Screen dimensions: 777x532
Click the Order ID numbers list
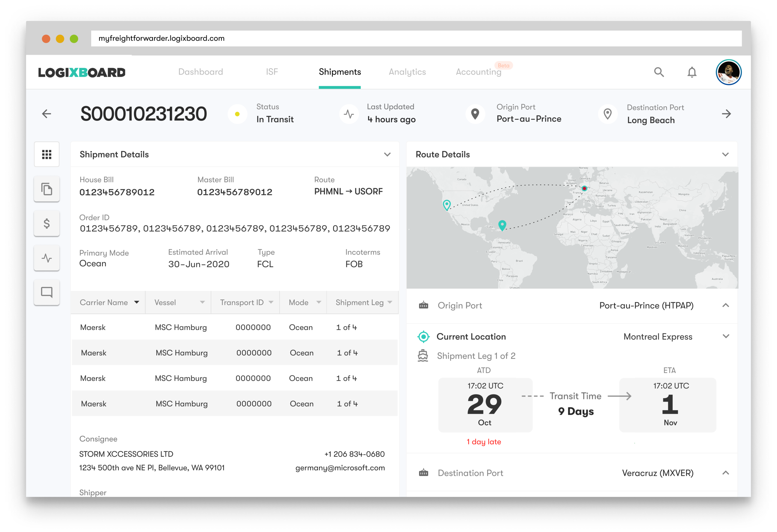point(235,229)
